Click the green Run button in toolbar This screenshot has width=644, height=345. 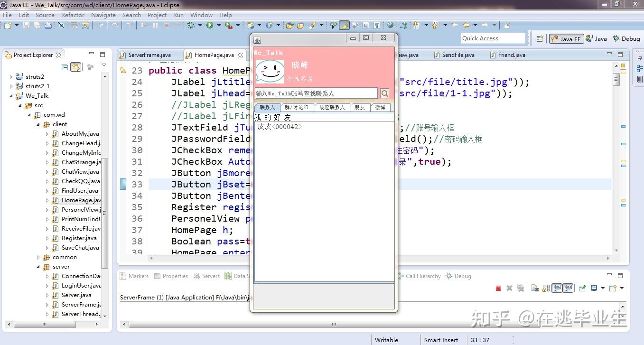[210, 25]
